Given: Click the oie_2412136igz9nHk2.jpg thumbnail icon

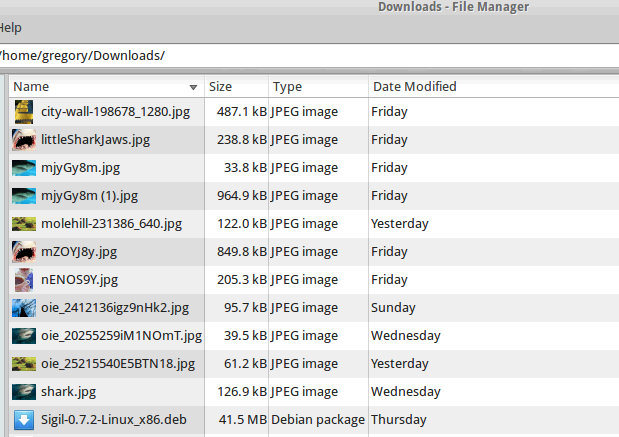Looking at the screenshot, I should [23, 307].
